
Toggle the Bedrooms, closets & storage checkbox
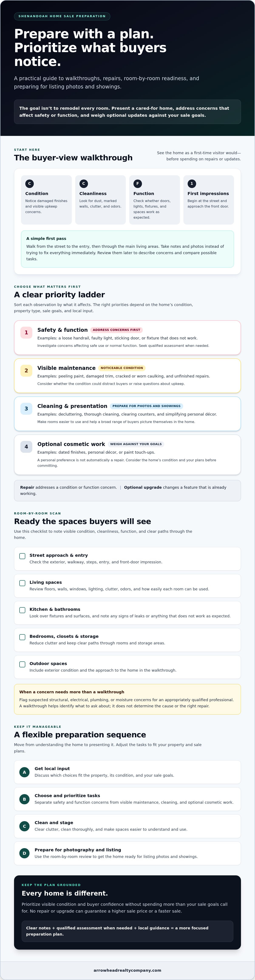coord(23,637)
